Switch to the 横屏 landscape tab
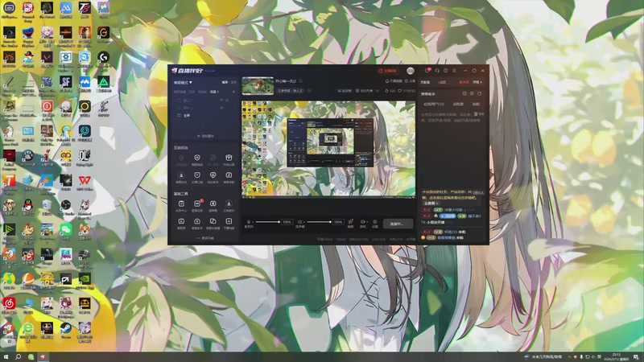Screen dimensions: 644x362 click(225, 82)
